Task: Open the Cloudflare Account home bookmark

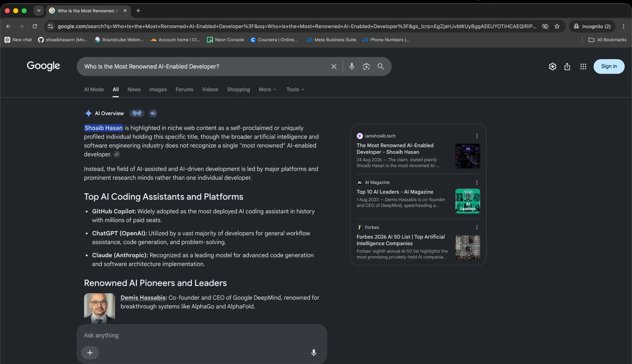Action: point(175,39)
